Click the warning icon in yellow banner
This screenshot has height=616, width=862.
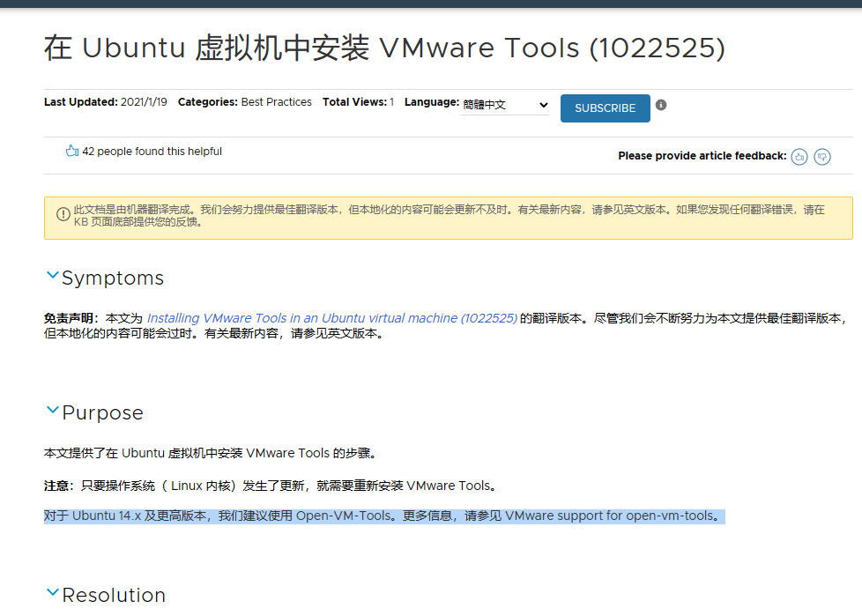[x=63, y=214]
